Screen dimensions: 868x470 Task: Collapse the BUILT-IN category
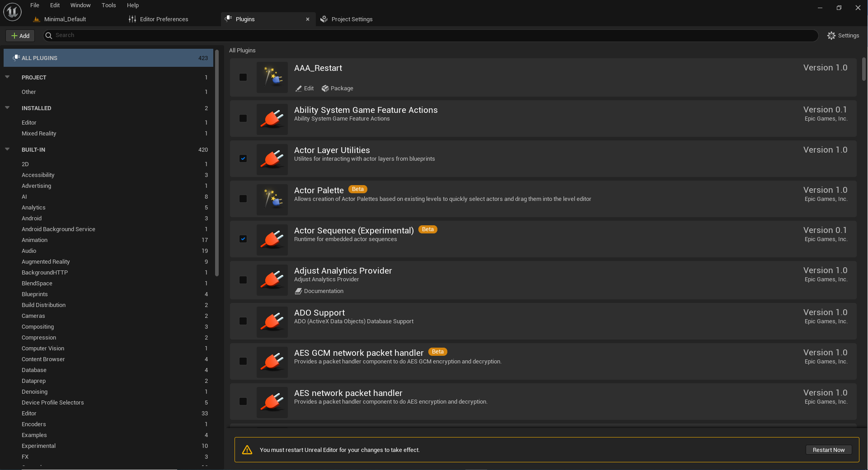(7, 149)
